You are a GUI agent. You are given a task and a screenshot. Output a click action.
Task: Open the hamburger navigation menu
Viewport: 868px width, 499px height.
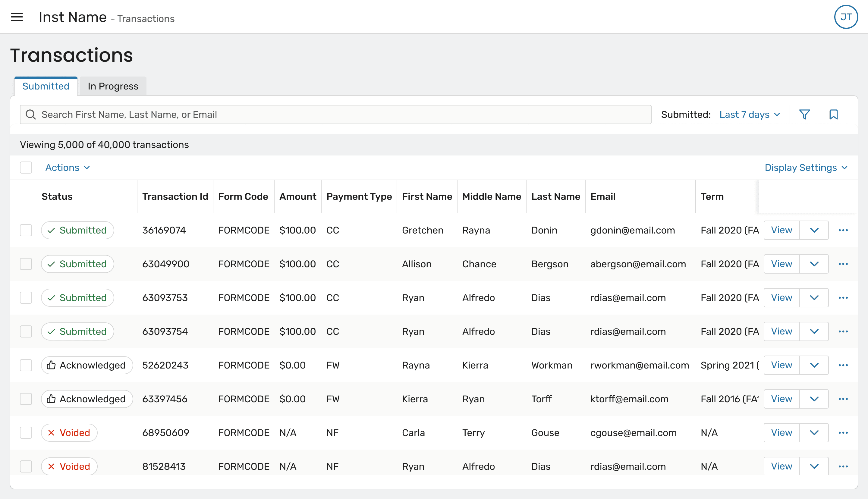pos(17,17)
